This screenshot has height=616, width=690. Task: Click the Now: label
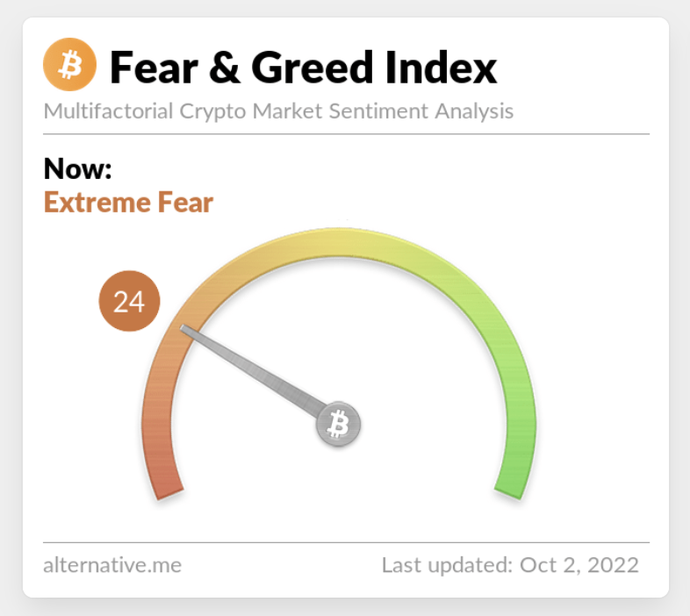click(78, 168)
